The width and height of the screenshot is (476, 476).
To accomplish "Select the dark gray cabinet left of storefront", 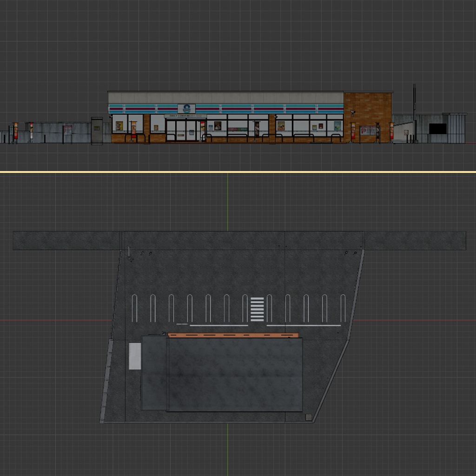I will click(x=97, y=131).
